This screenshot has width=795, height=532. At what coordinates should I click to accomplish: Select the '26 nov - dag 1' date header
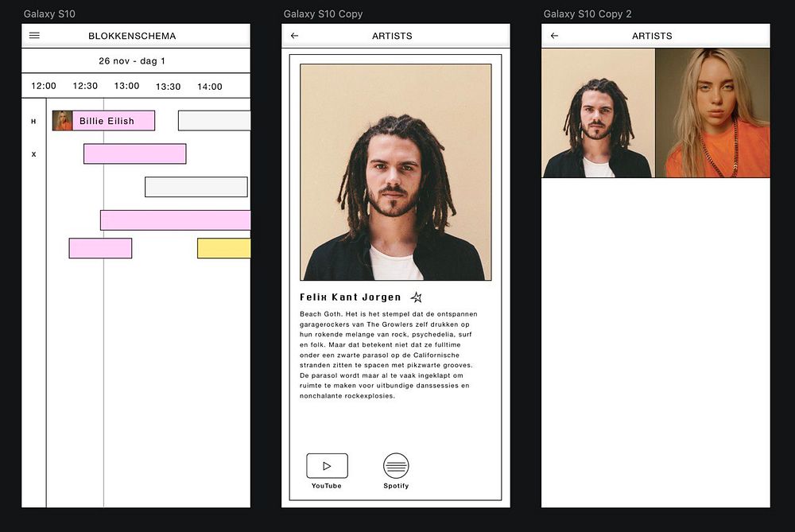coord(132,61)
